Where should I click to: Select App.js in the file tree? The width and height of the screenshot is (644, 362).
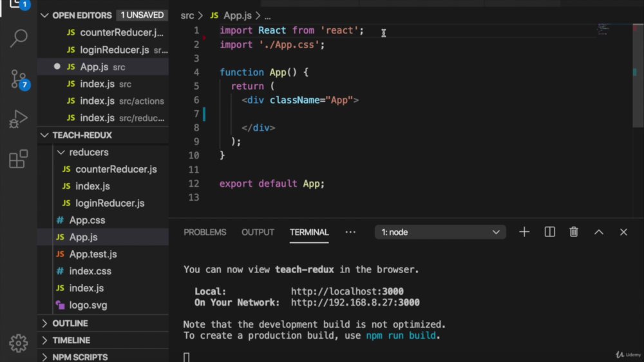pyautogui.click(x=103, y=237)
